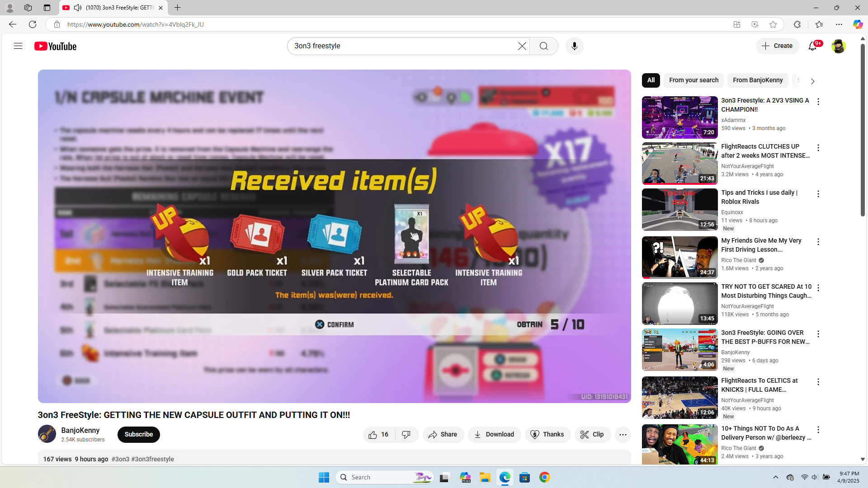The width and height of the screenshot is (868, 488).
Task: Click the browser address bar URL
Action: pos(136,24)
